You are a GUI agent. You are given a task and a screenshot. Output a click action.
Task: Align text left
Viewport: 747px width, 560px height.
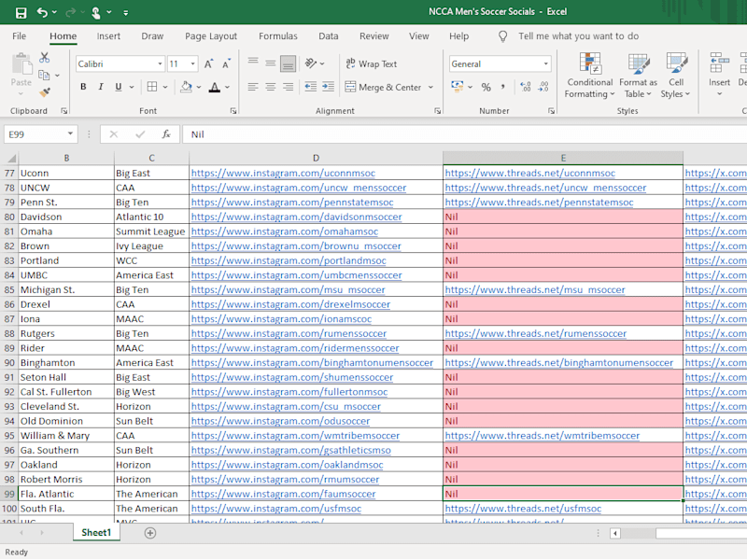pos(253,87)
